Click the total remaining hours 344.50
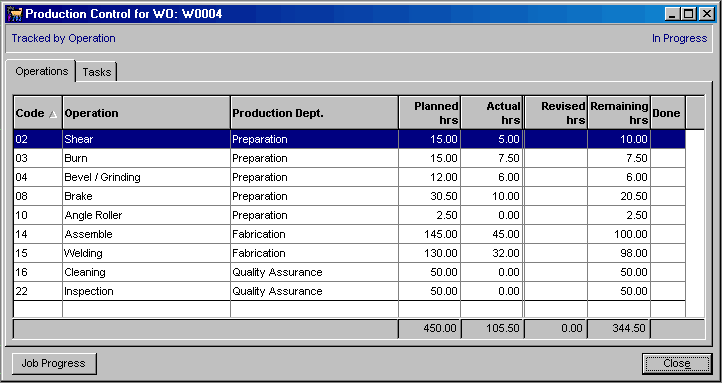The height and width of the screenshot is (383, 722). (619, 329)
